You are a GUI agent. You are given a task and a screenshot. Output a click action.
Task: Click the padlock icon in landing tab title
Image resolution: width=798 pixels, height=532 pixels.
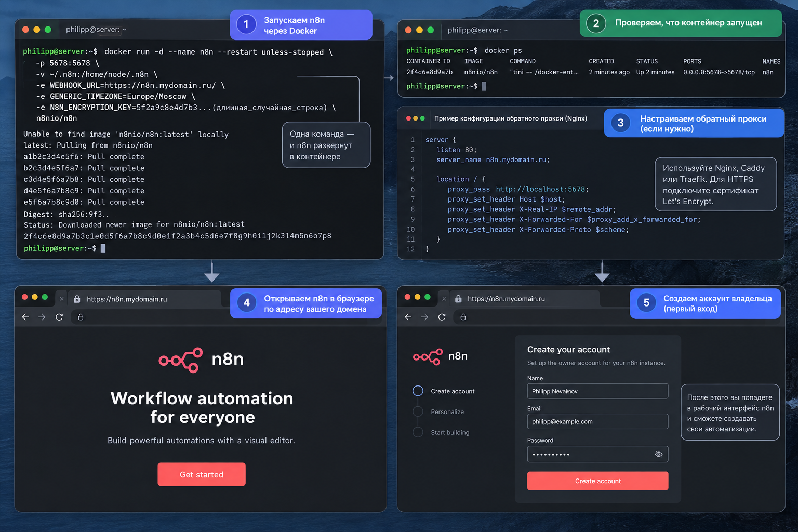77,299
